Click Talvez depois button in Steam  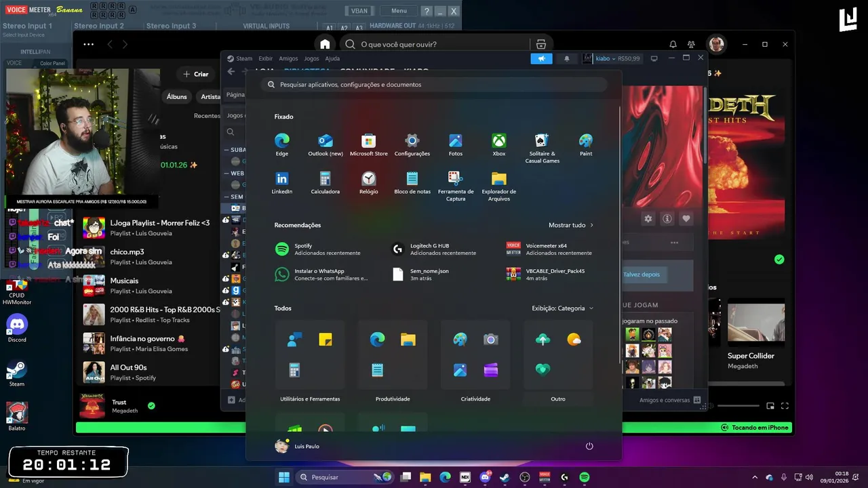tap(641, 274)
